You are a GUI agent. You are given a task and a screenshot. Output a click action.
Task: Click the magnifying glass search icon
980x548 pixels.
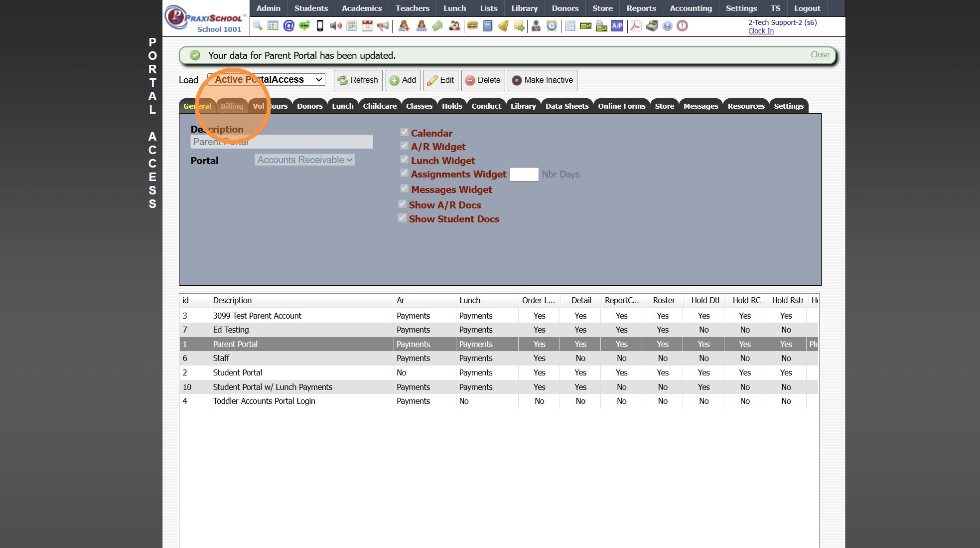(x=258, y=25)
